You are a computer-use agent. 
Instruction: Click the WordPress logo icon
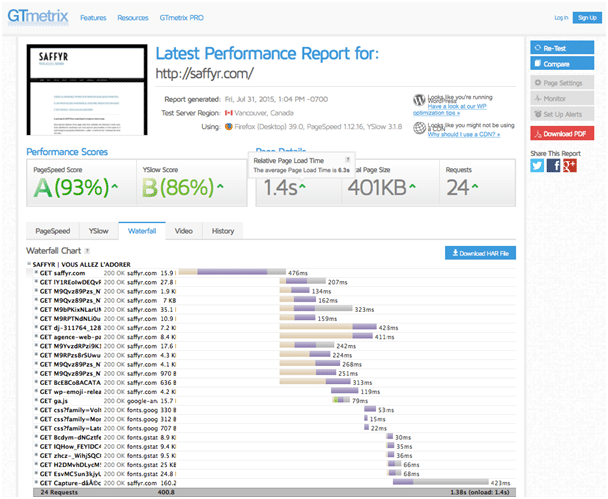419,100
